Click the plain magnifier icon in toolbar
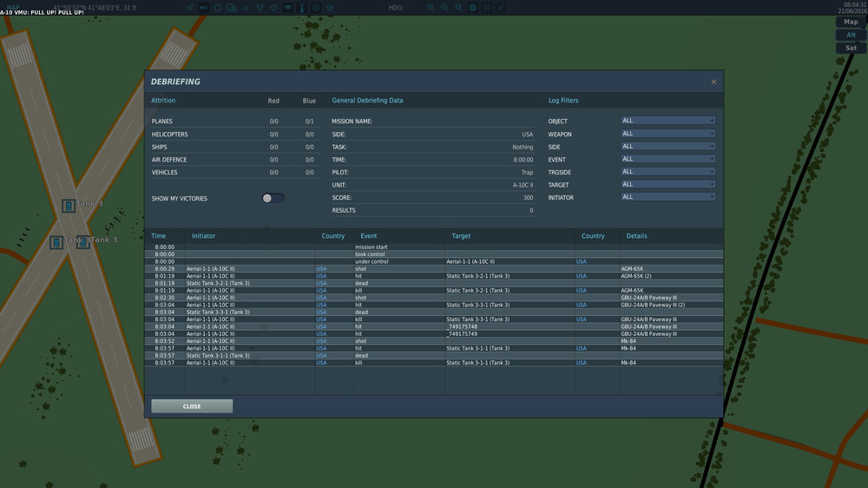This screenshot has width=868, height=488. click(x=458, y=8)
